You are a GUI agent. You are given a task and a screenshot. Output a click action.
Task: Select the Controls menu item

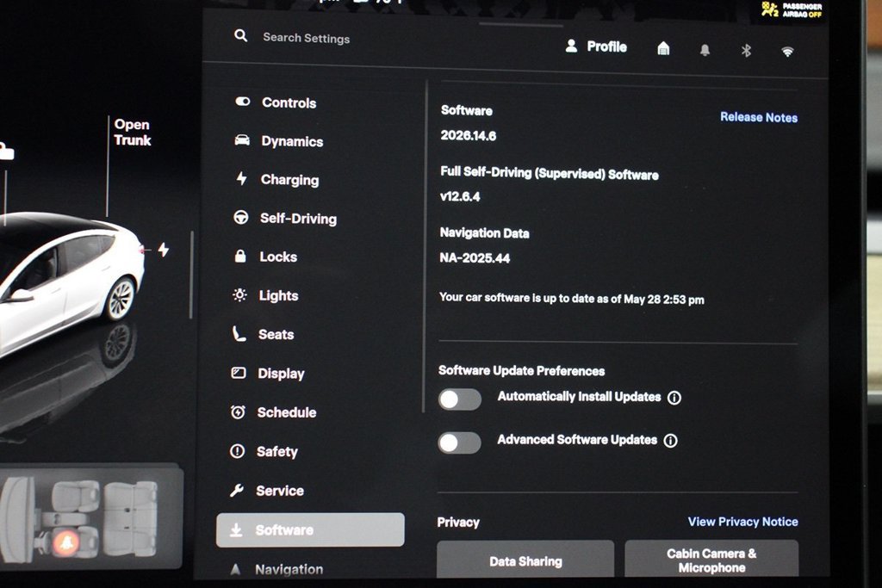(x=276, y=102)
